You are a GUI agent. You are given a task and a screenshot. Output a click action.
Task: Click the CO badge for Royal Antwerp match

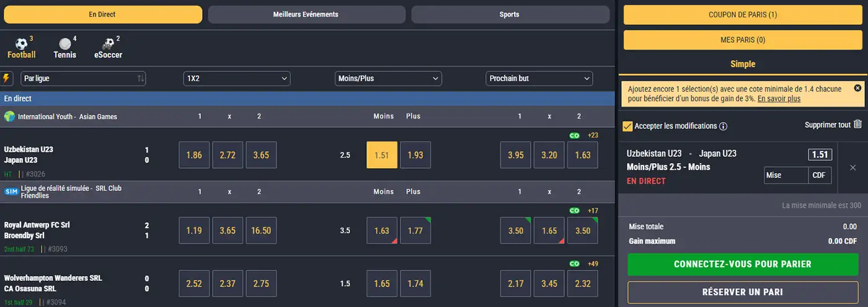point(575,211)
